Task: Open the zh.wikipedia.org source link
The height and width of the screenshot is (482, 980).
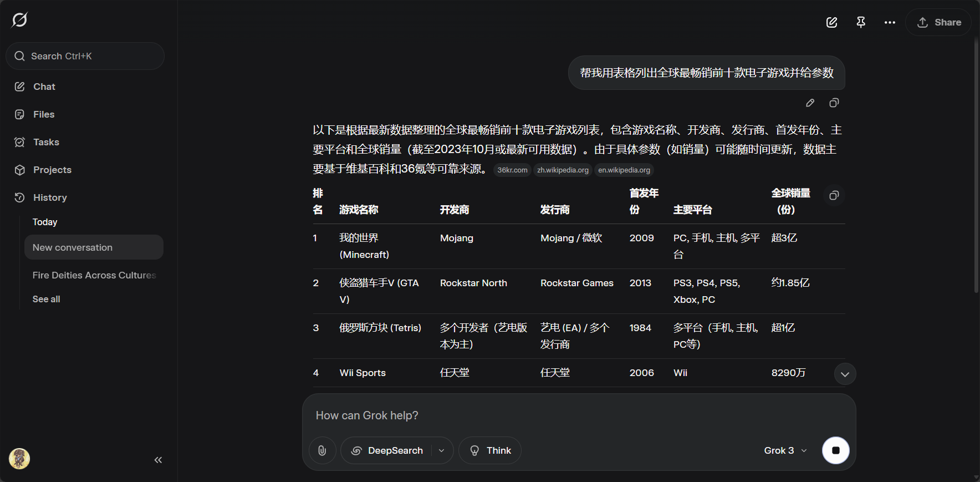Action: tap(563, 170)
